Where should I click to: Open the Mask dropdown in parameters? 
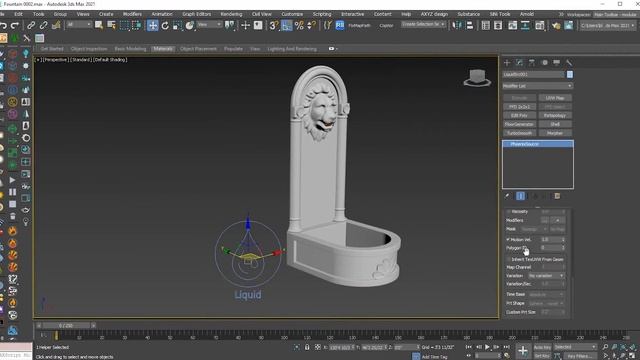pyautogui.click(x=534, y=229)
